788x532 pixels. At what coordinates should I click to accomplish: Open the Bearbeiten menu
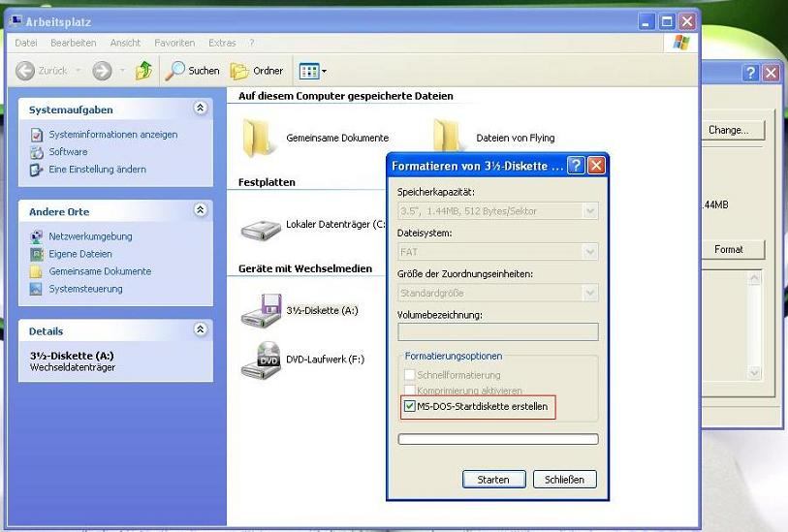coord(74,44)
